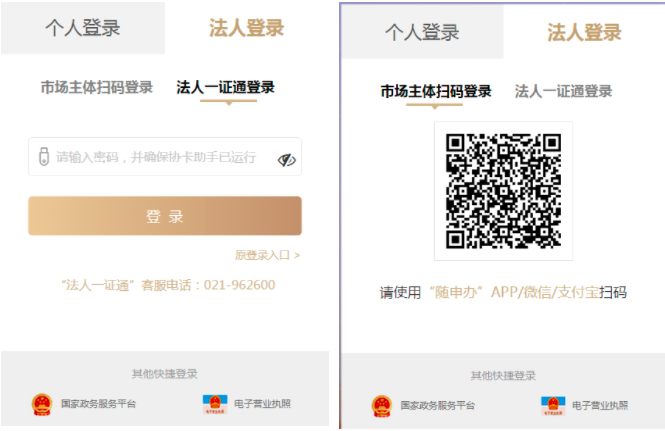Open 国家政务服务平台 link text in right panel
665x431 pixels.
[x=438, y=405]
